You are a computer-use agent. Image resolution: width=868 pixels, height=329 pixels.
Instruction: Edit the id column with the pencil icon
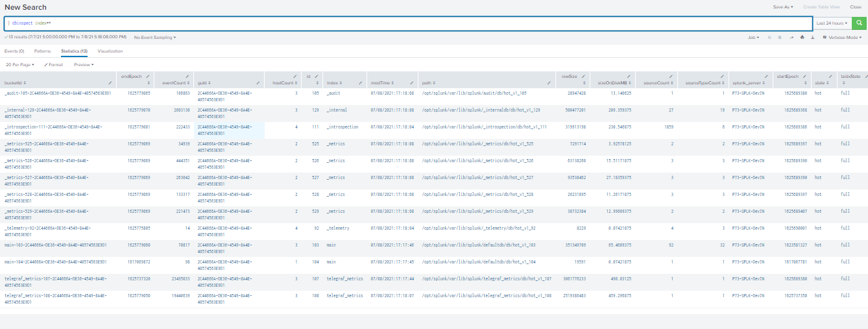coord(317,77)
